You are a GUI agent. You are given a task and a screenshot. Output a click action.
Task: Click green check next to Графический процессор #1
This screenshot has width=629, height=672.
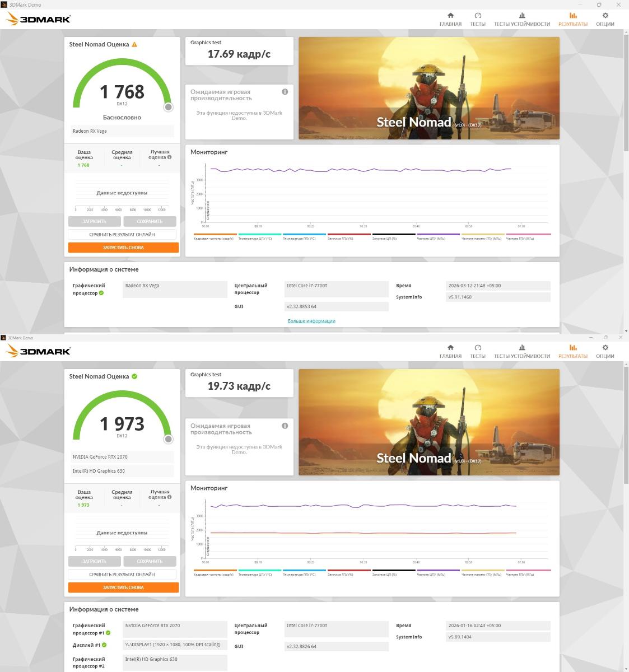point(108,633)
